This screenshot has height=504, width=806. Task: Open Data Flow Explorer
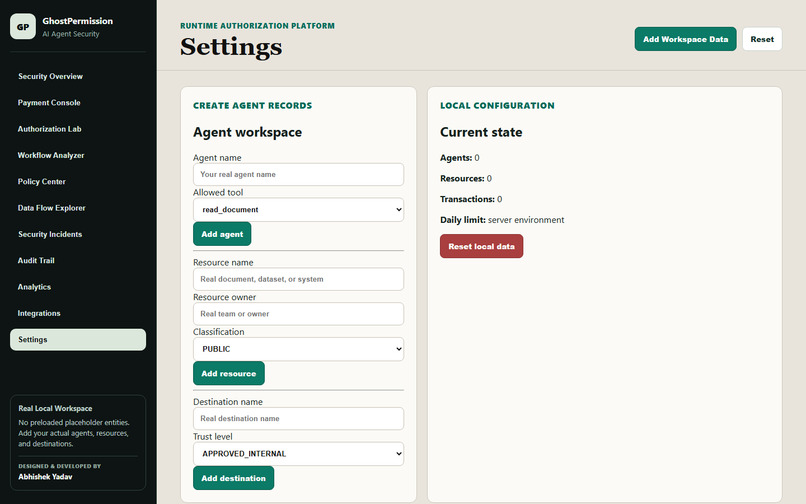click(51, 208)
